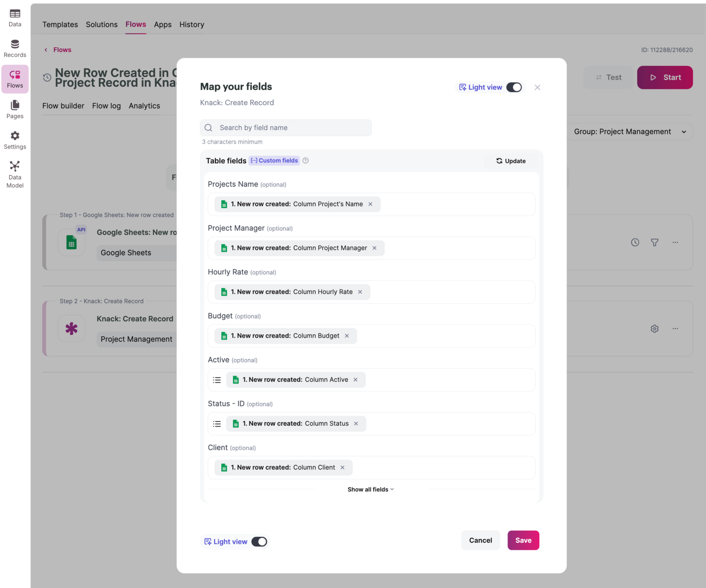Open the Group: Project Management dropdown
706x588 pixels.
coord(630,132)
